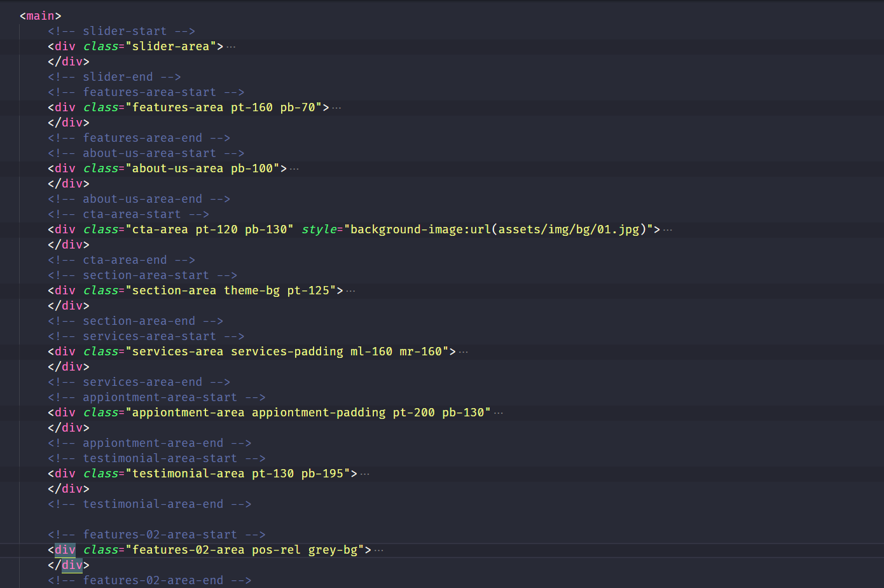Unfold the section-area theme-bg ellipsis
Viewport: 884px width, 588px height.
coord(350,291)
